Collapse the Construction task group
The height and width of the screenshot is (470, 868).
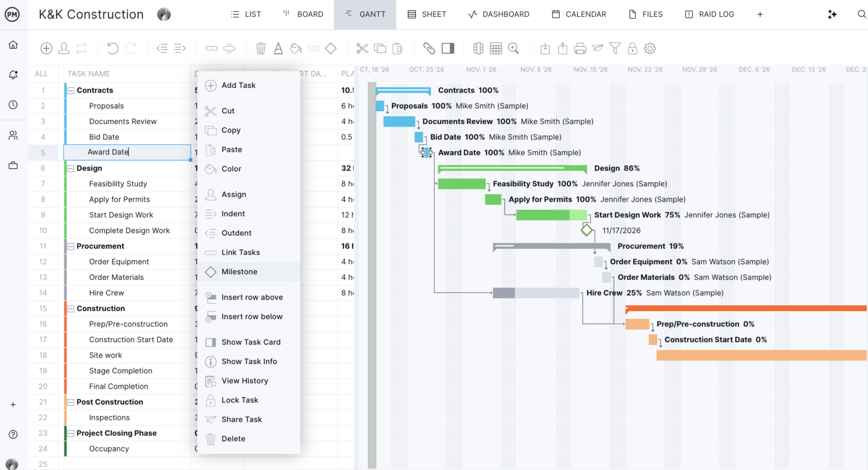point(71,309)
